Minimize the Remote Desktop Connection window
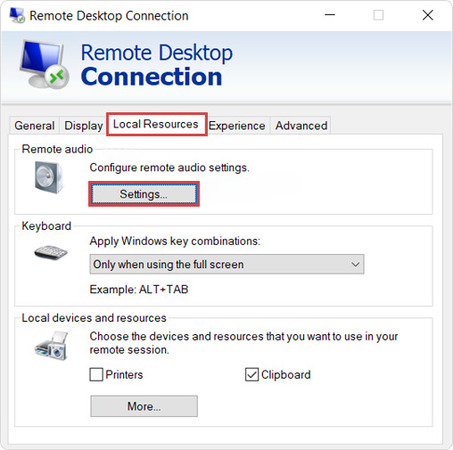This screenshot has height=450, width=453. coord(330,15)
